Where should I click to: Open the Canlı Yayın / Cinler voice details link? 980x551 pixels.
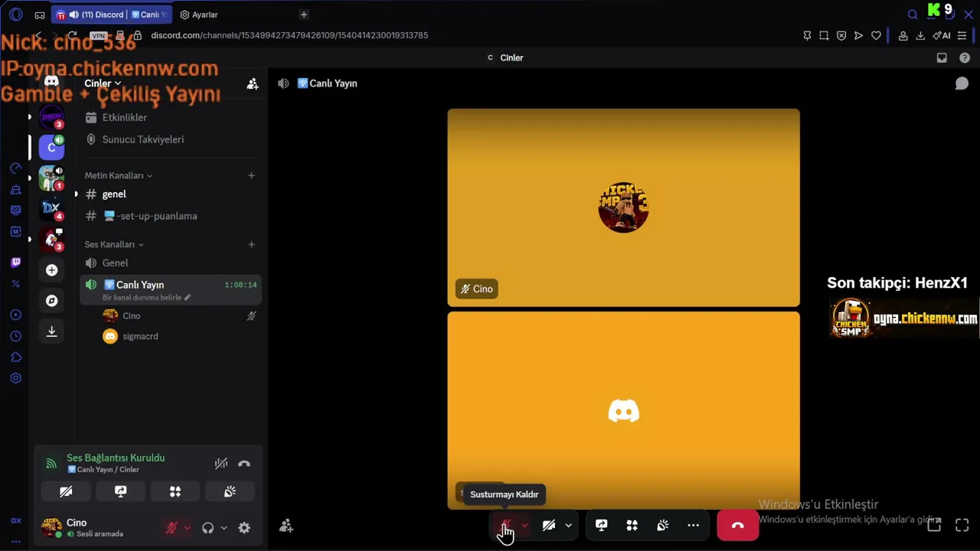point(103,469)
